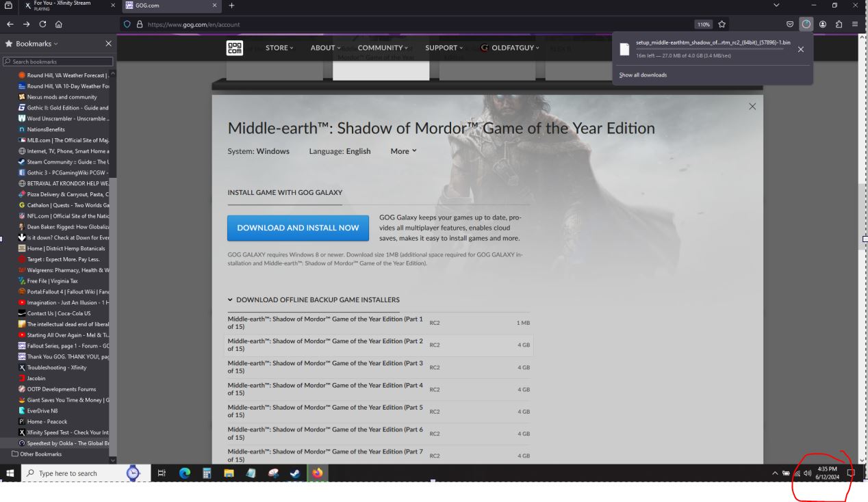This screenshot has width=868, height=502.
Task: Click the taskbar clock showing 4:35 PM
Action: [828, 473]
